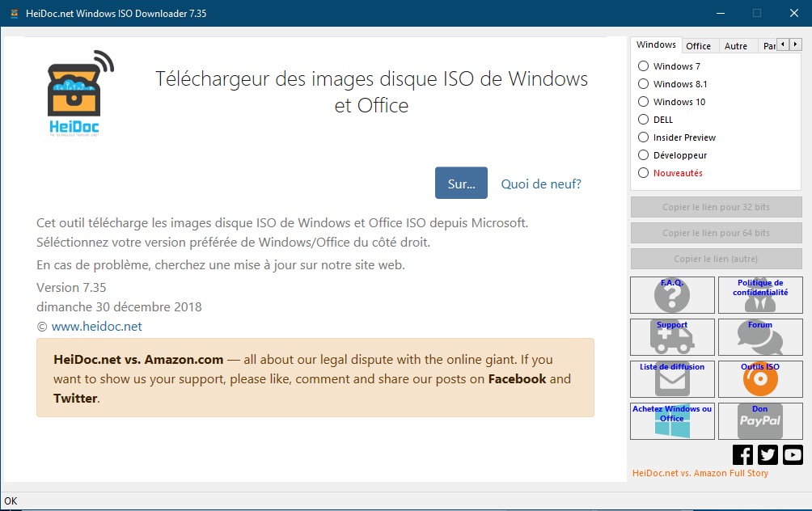Open the Politique de confidentialité icon
812x511 pixels.
(760, 295)
